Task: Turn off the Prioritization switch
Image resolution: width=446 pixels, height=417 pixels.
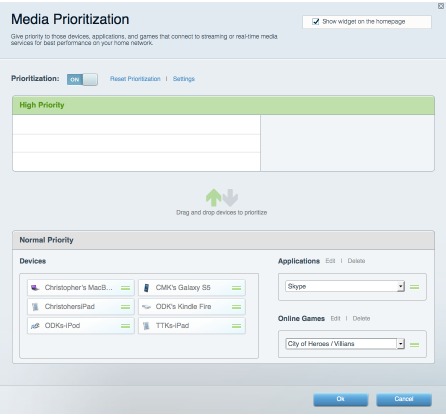Action: (x=82, y=79)
